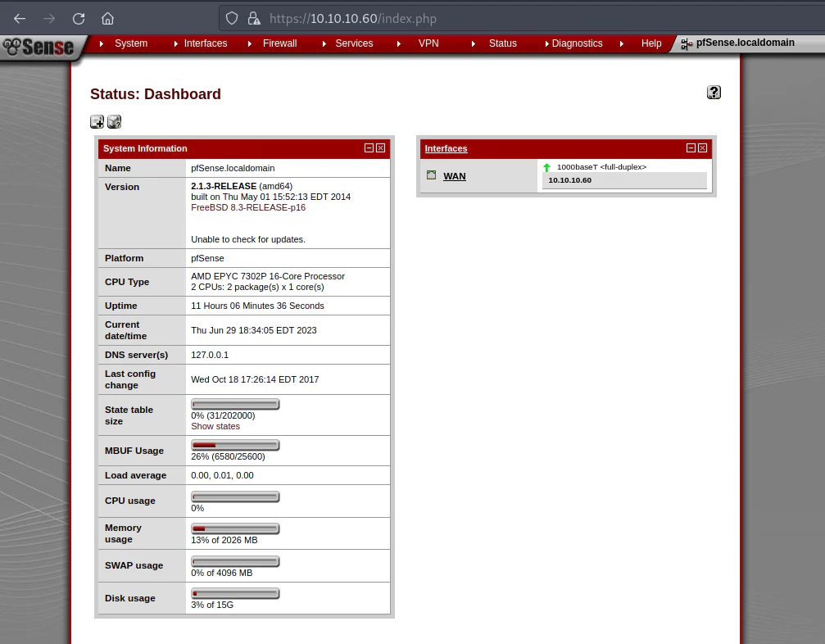The width and height of the screenshot is (825, 644).
Task: Open the VPN menu
Action: pos(428,43)
